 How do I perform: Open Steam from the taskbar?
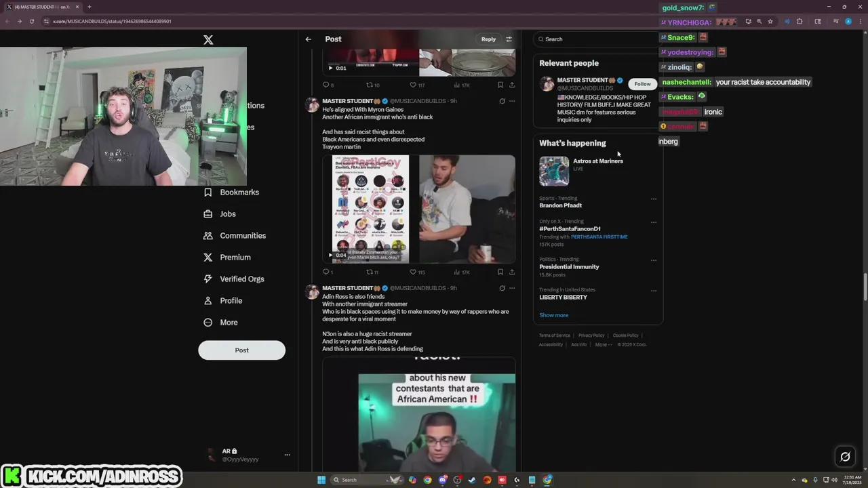[472, 480]
